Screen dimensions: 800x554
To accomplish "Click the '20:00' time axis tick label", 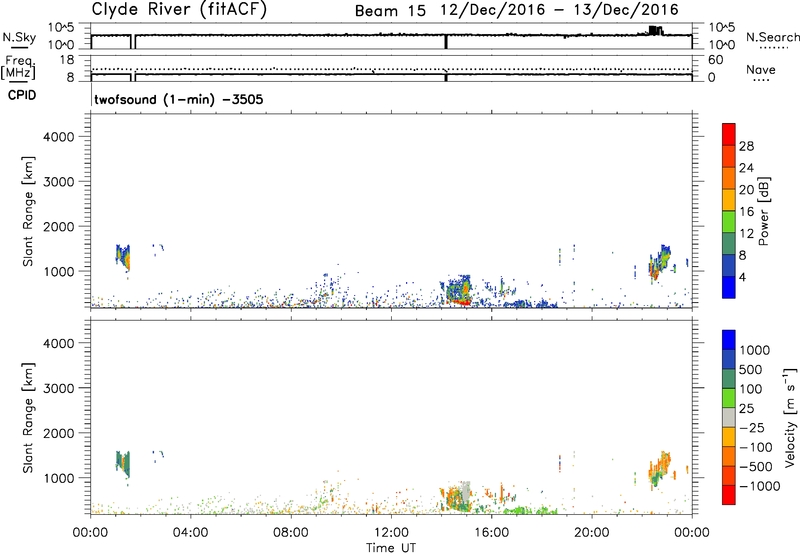I will pos(592,533).
